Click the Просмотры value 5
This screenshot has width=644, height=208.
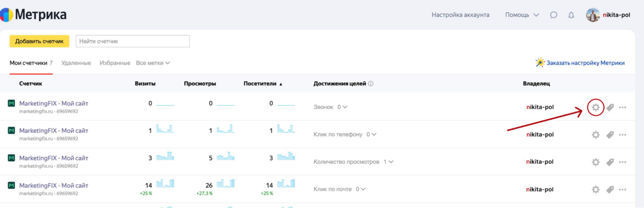(210, 158)
